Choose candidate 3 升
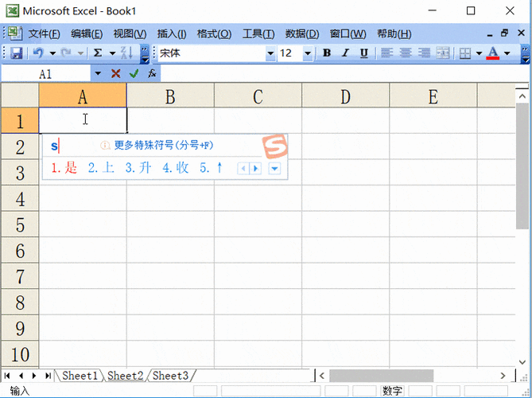The image size is (532, 398). [138, 168]
